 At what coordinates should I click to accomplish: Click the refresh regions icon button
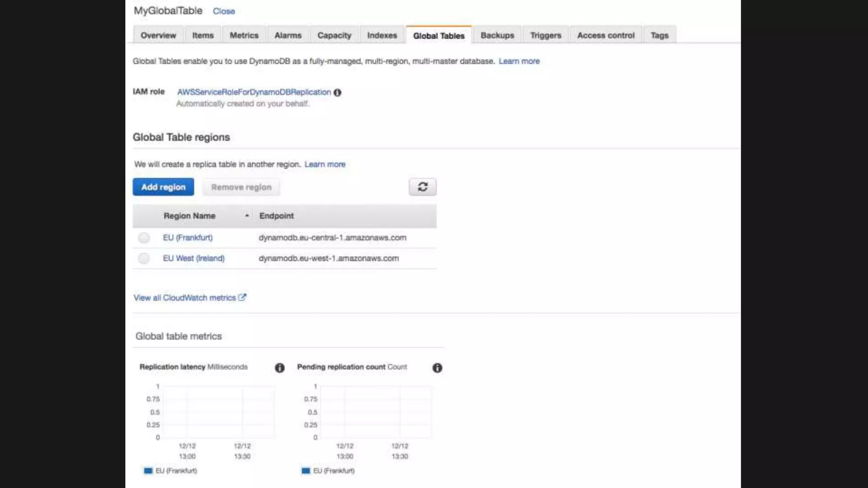click(x=422, y=187)
